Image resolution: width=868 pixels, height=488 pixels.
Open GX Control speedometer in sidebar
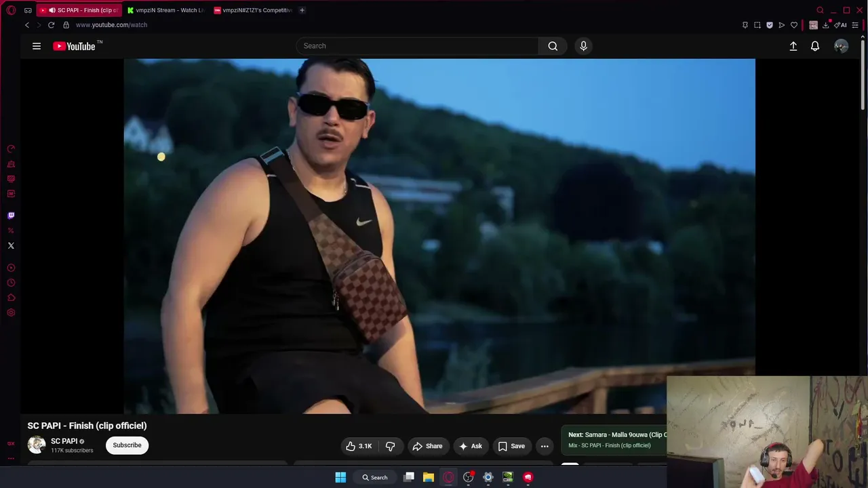11,149
